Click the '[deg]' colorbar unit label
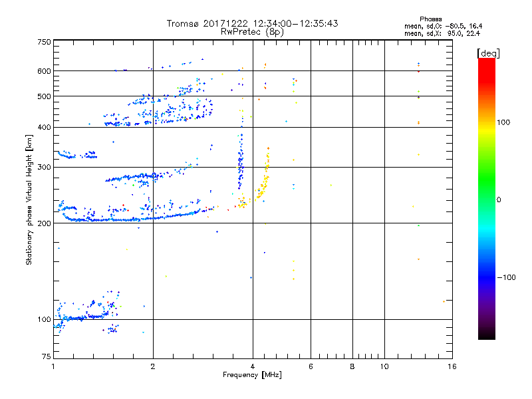 pos(488,53)
